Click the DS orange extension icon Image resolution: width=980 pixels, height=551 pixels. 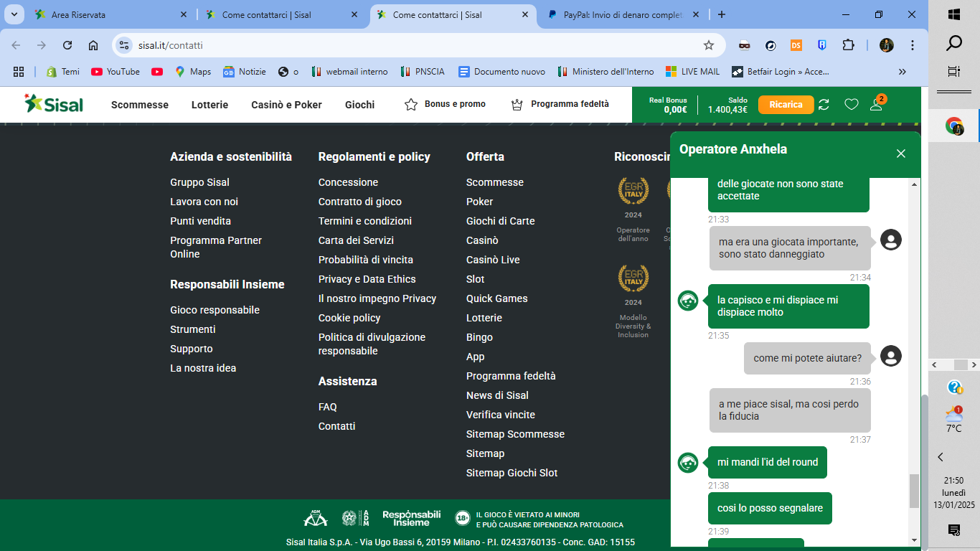point(796,45)
